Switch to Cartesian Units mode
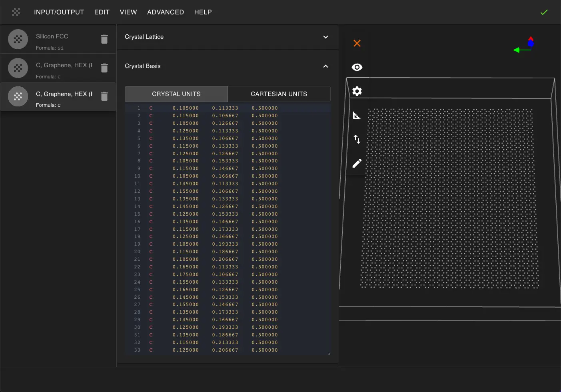 (279, 94)
